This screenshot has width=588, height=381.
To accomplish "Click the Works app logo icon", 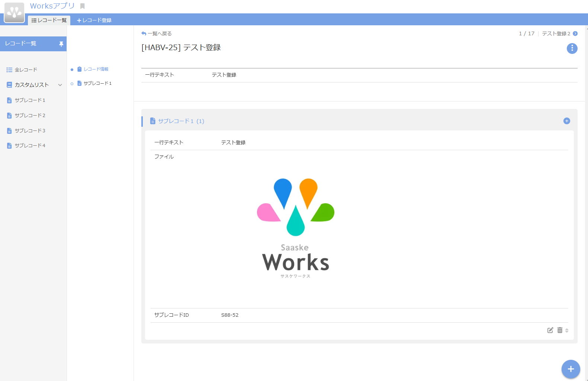I will pos(14,13).
